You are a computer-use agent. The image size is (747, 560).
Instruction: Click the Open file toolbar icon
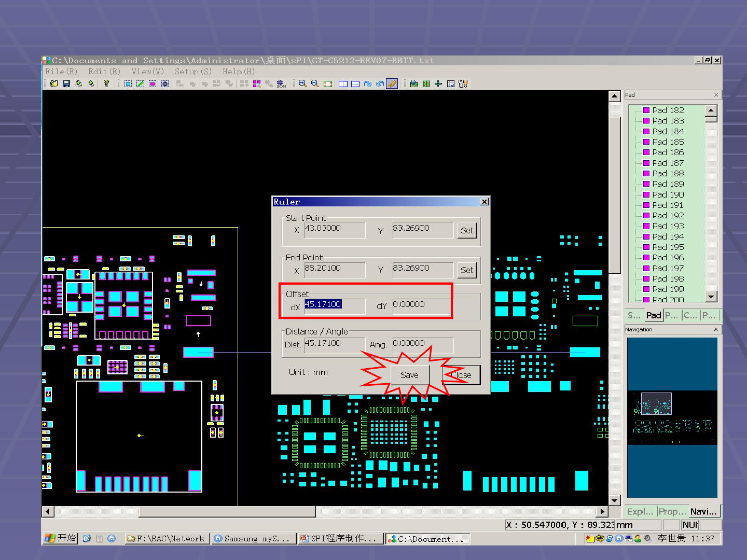click(54, 83)
